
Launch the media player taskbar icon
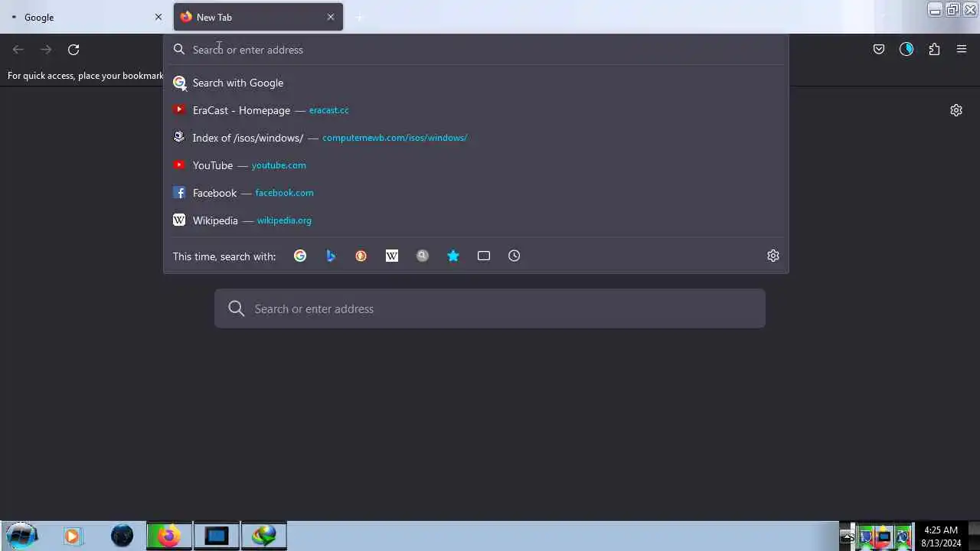[73, 536]
